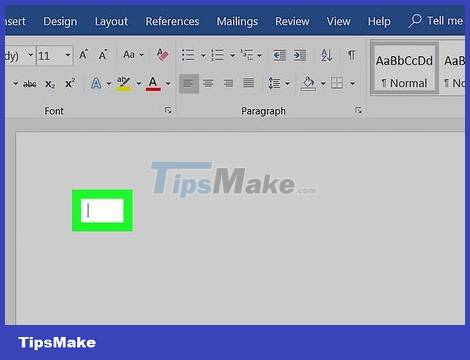This screenshot has height=360, width=470.
Task: Apply numbered list formatting
Action: coord(217,55)
